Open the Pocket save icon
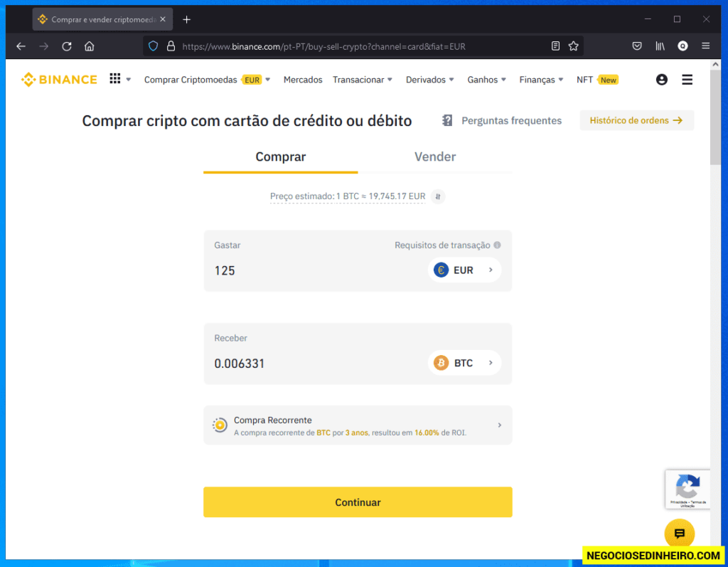 [637, 46]
